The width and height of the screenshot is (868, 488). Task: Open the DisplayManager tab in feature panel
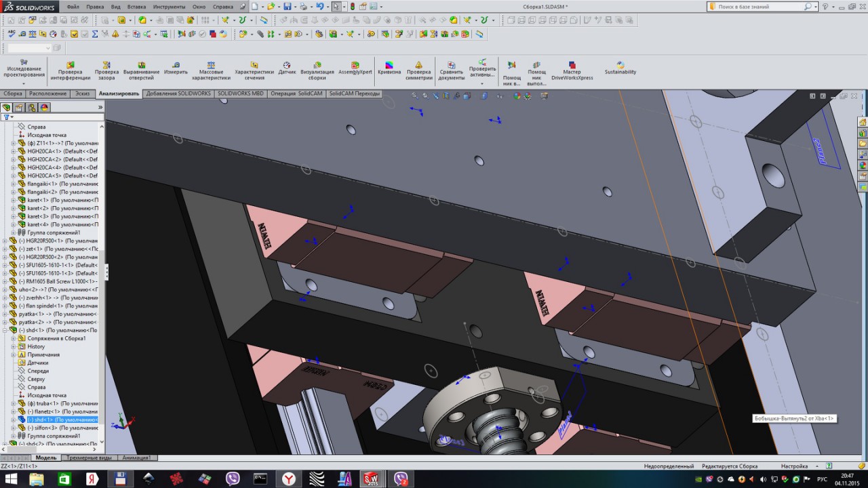[45, 107]
